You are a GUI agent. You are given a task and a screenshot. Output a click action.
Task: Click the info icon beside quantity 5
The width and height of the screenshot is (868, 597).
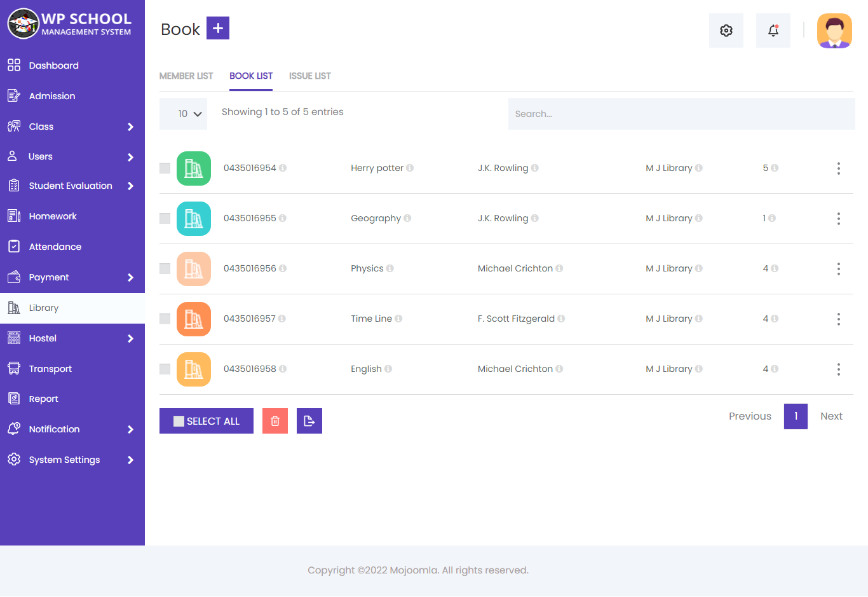click(775, 168)
